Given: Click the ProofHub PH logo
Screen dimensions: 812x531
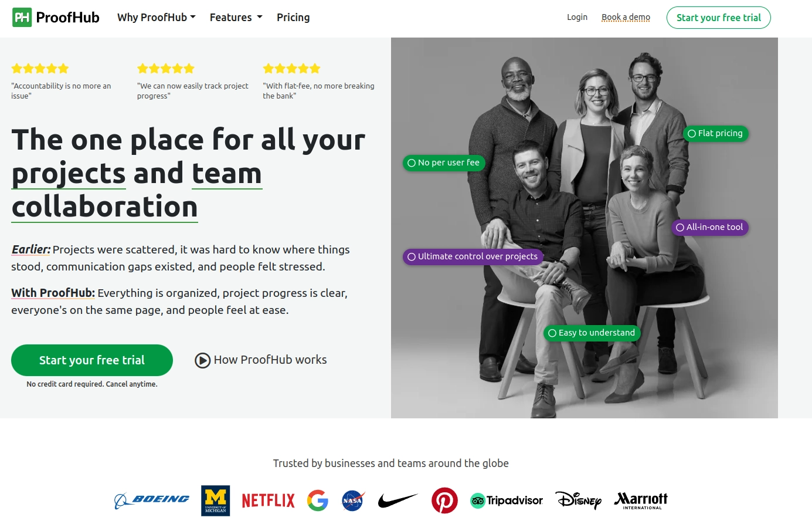Looking at the screenshot, I should click(22, 17).
